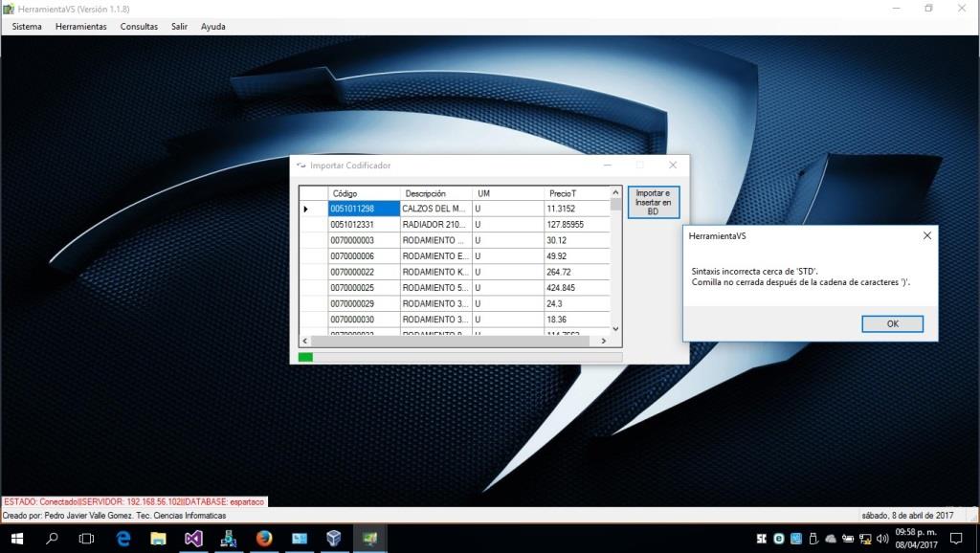Select code cell 0070000022
Viewport: 980px width, 553px height.
point(364,273)
